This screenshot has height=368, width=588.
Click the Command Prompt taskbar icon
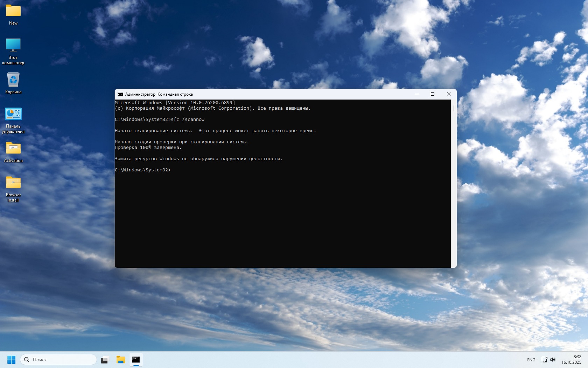click(136, 360)
